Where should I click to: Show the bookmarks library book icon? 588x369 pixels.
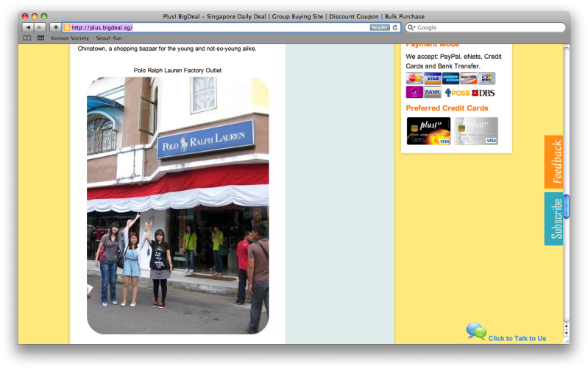(27, 38)
